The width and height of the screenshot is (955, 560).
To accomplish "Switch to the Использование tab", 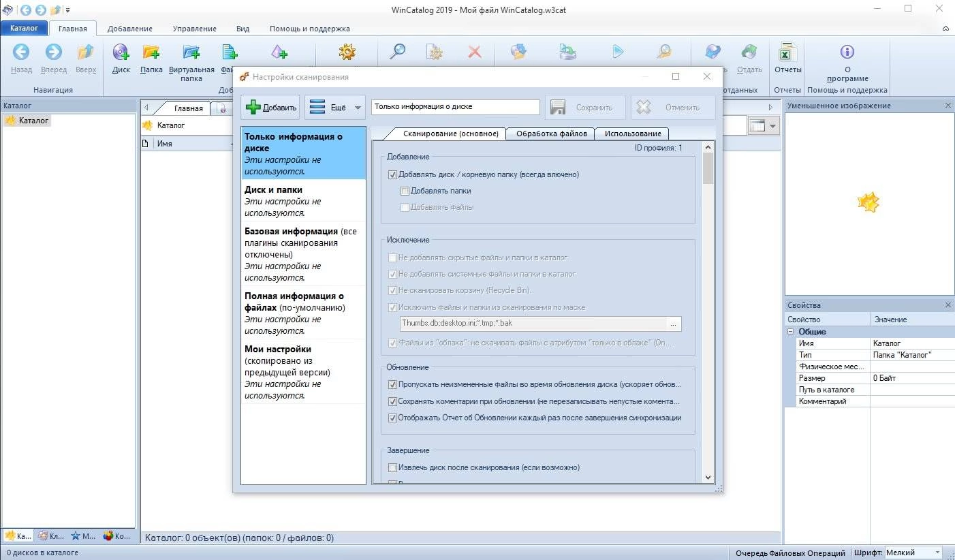I will pyautogui.click(x=633, y=134).
